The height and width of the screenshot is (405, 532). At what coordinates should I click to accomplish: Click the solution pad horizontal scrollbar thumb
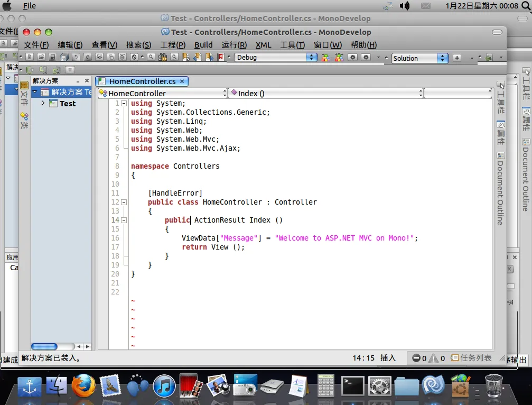point(44,347)
